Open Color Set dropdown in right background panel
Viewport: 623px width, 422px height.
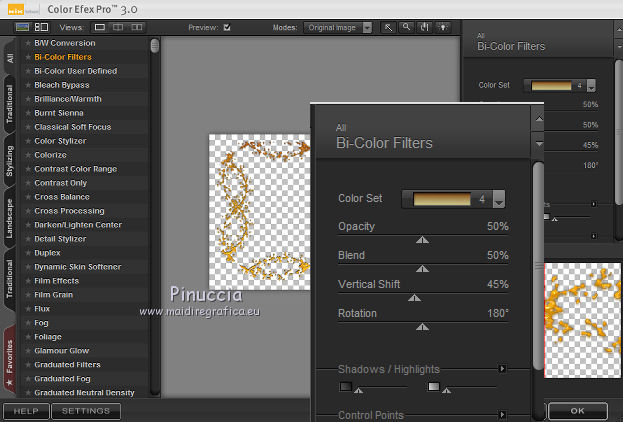[591, 86]
